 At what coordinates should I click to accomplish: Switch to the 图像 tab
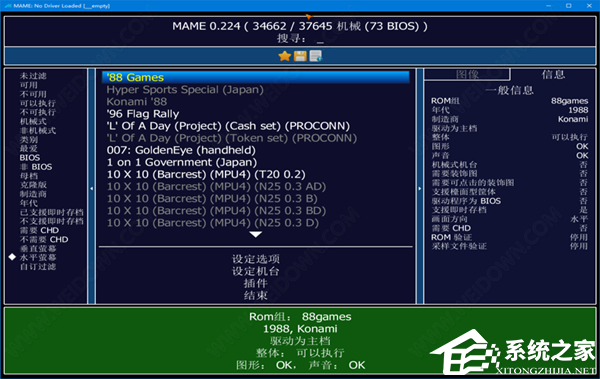(x=467, y=74)
